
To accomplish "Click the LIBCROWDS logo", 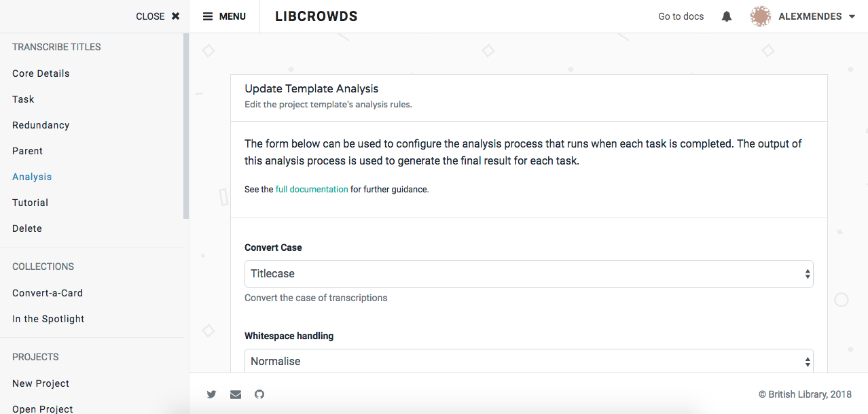I will click(316, 16).
